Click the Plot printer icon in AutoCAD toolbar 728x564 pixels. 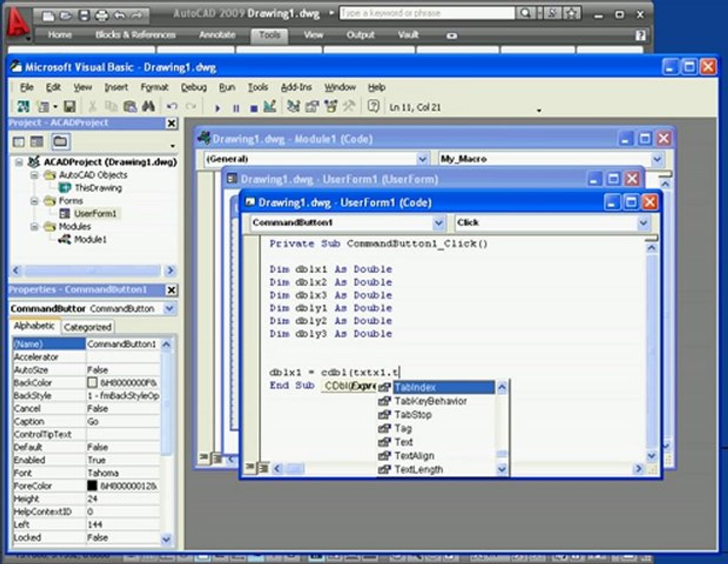[101, 16]
